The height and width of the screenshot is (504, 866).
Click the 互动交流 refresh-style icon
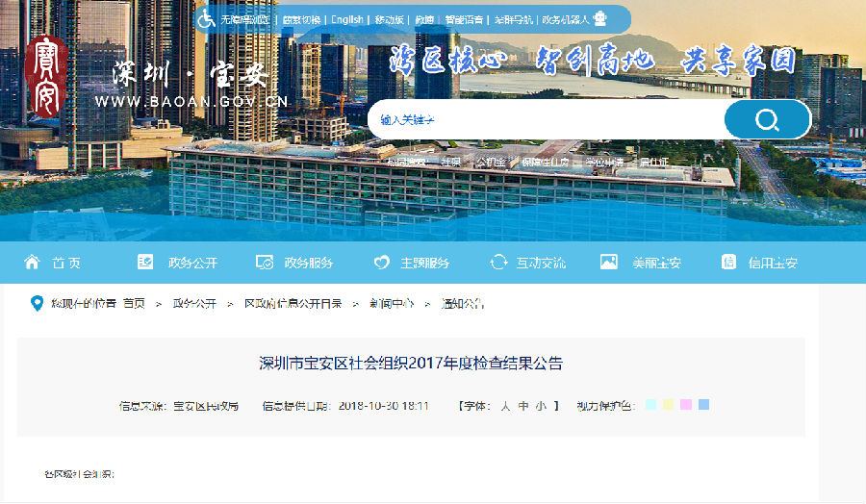point(498,263)
